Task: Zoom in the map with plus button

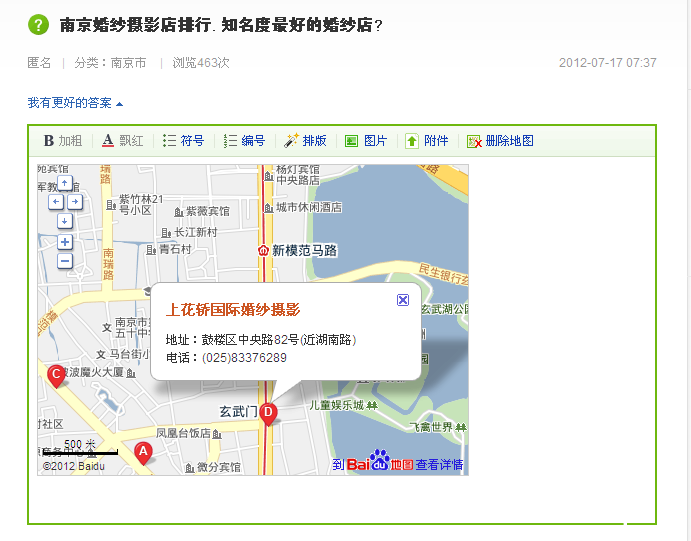Action: tap(65, 242)
